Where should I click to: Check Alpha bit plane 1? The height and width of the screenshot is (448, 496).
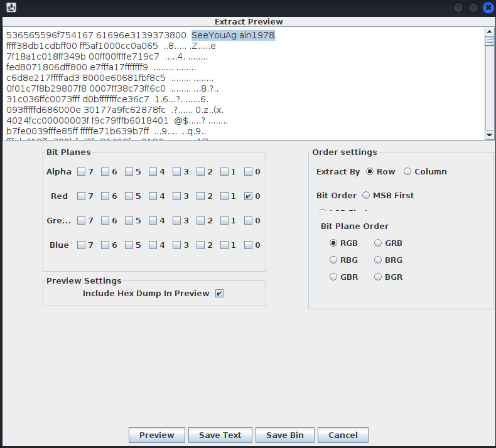[224, 172]
